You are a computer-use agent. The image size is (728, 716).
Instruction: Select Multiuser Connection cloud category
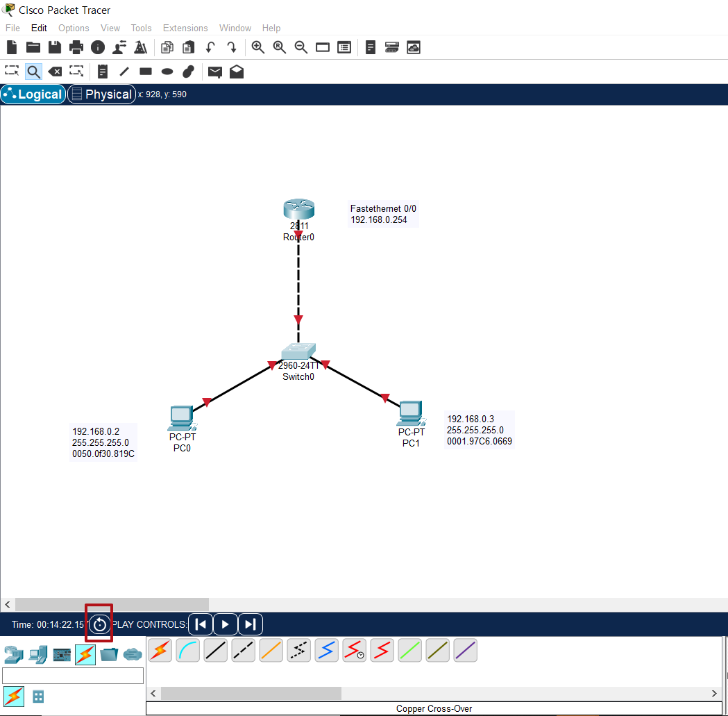click(x=133, y=655)
